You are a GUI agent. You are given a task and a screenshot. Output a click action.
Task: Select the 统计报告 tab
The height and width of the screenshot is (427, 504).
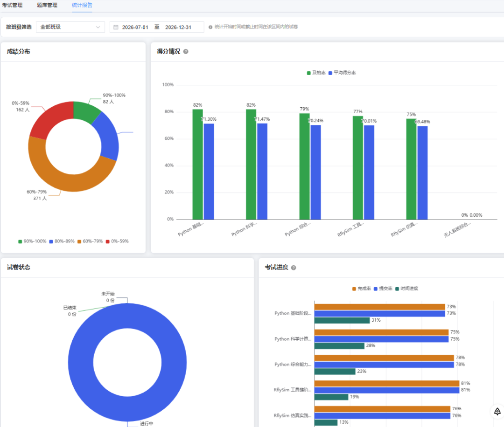82,5
